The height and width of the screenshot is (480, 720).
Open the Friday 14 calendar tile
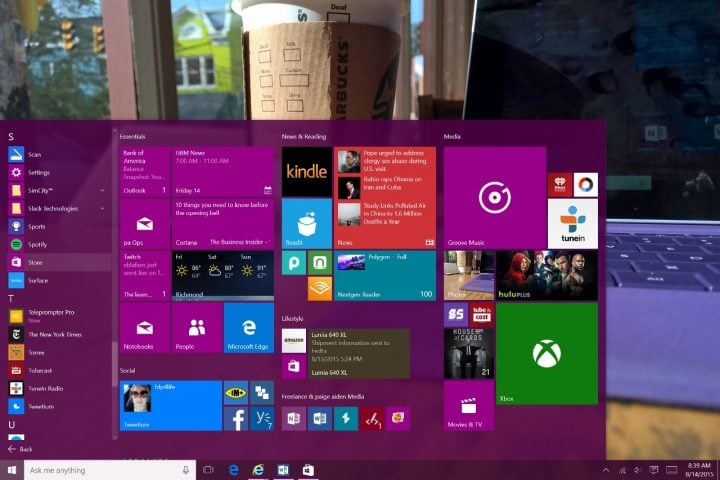click(223, 172)
